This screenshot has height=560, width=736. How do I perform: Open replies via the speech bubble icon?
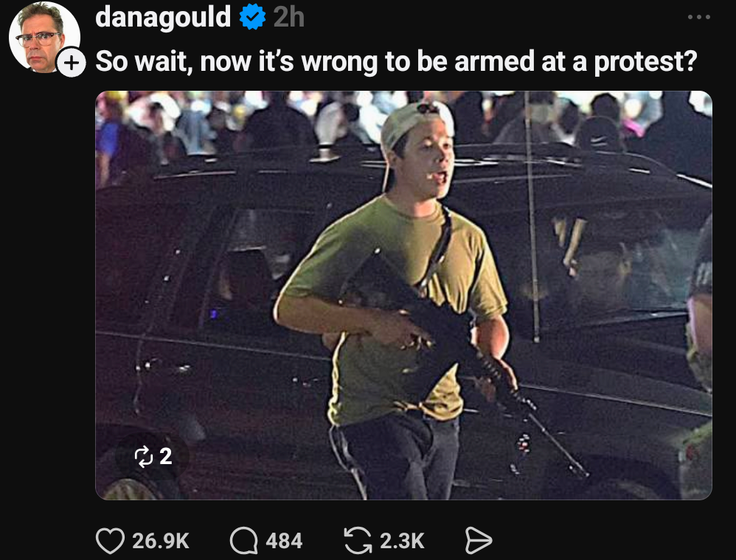(243, 541)
